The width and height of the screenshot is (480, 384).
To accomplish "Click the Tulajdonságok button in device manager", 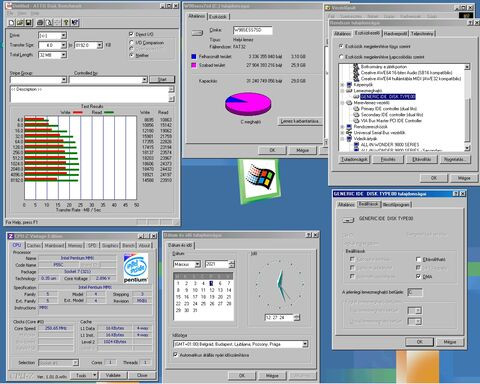I will pos(354,159).
